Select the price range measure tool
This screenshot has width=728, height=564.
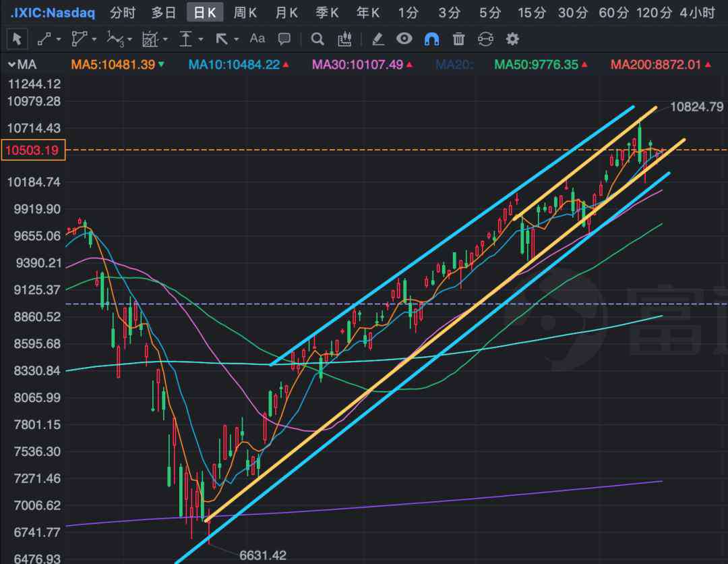coord(185,39)
